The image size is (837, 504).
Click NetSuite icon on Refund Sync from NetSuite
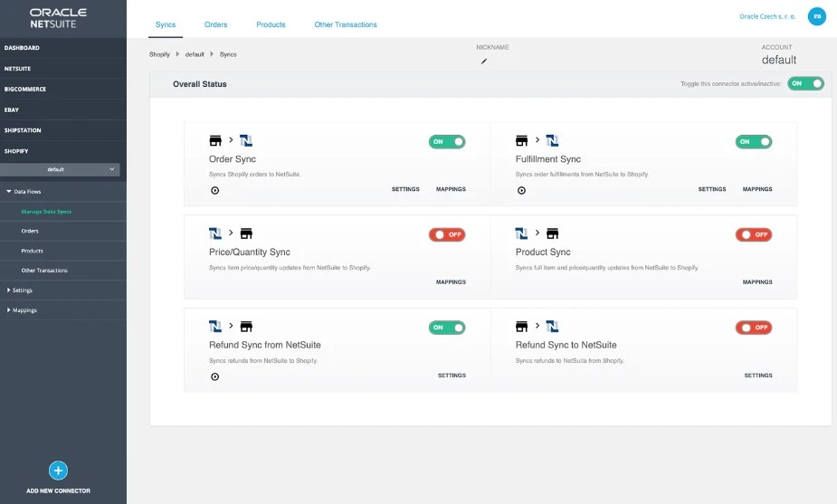click(215, 327)
